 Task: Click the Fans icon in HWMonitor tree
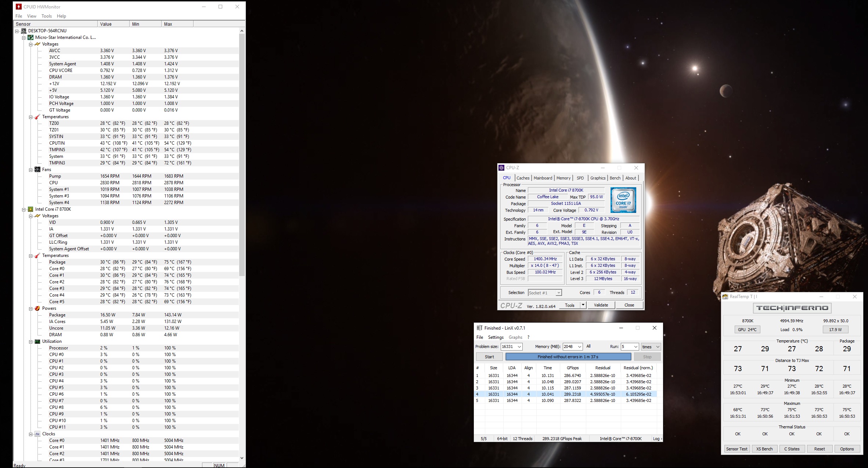pos(37,170)
